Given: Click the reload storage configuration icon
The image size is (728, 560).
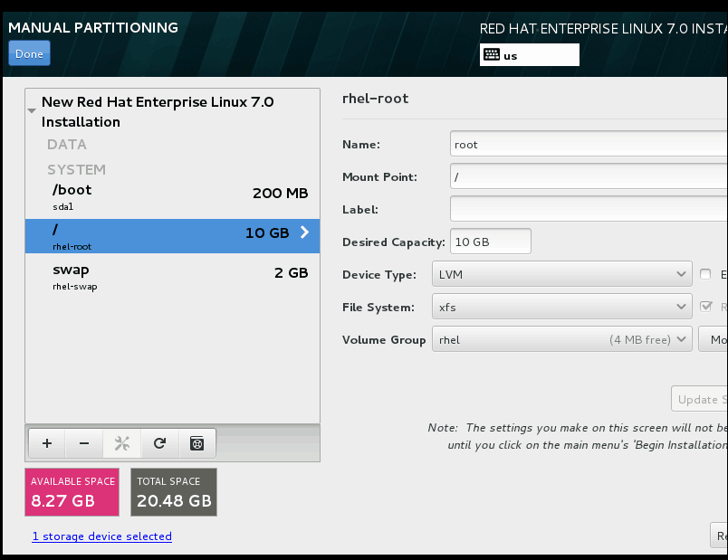Looking at the screenshot, I should (x=159, y=443).
